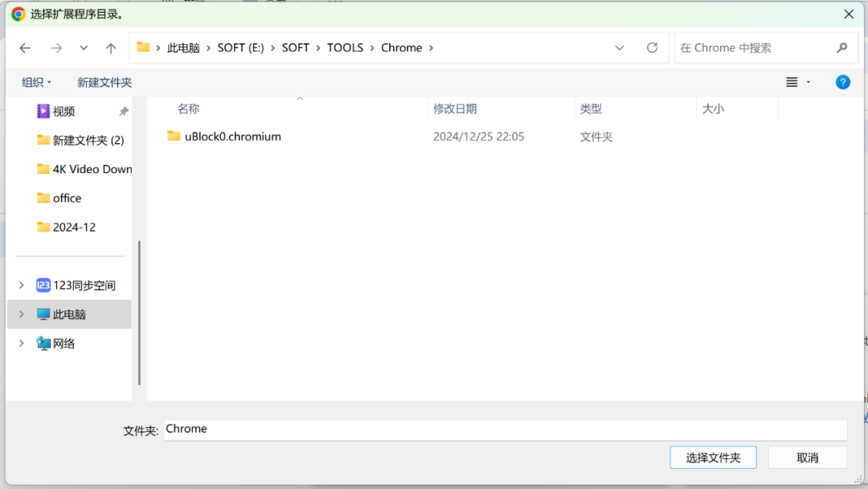Go forward with the right arrow button

click(x=56, y=48)
